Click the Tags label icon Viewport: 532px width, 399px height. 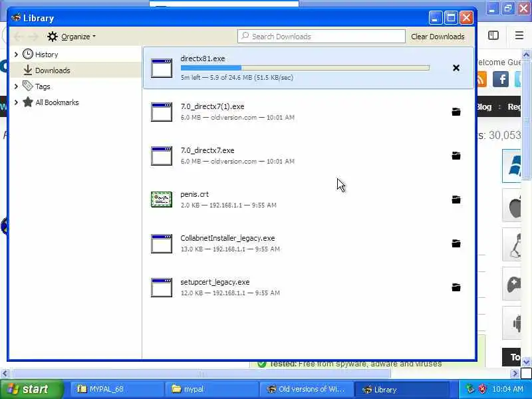click(28, 86)
